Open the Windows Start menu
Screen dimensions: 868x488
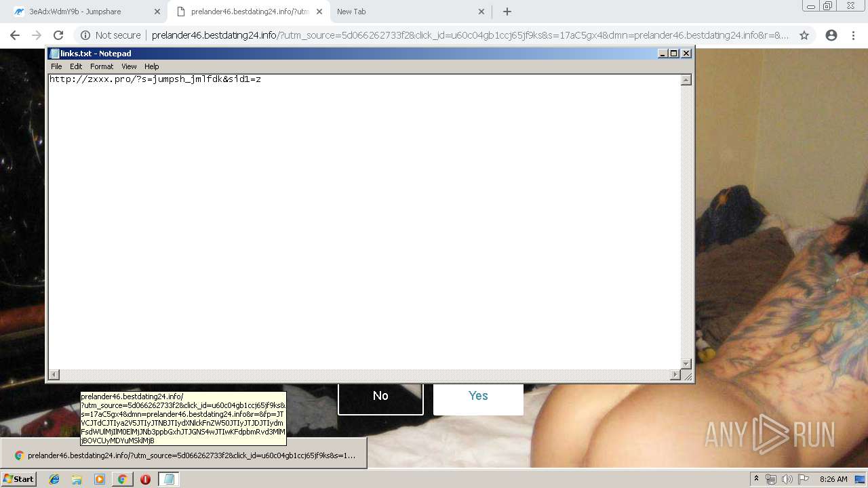[18, 479]
